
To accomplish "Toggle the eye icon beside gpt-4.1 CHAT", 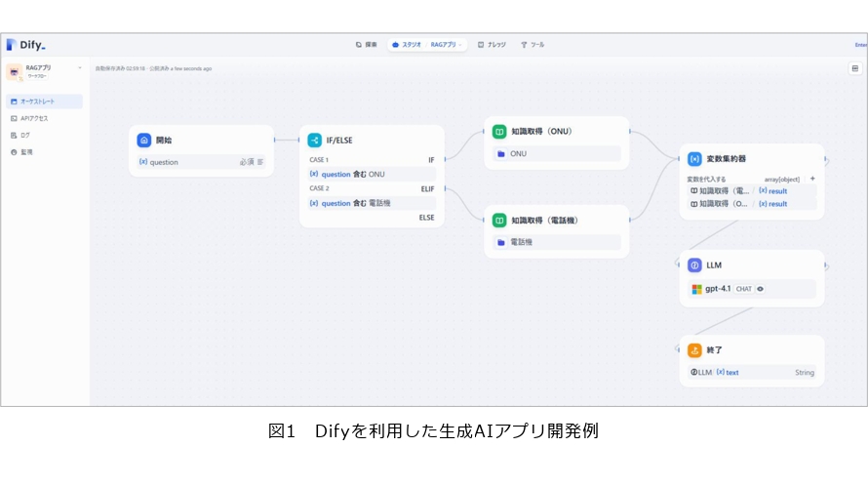I will (761, 289).
